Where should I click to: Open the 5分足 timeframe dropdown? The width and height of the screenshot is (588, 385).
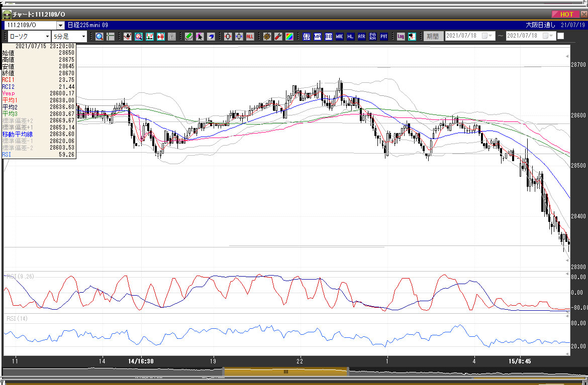(83, 36)
